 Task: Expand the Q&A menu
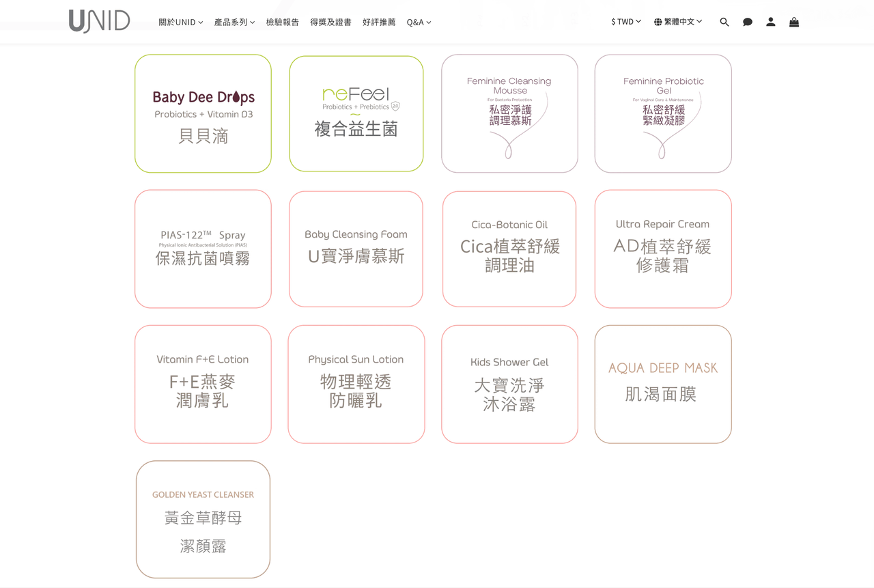[419, 22]
